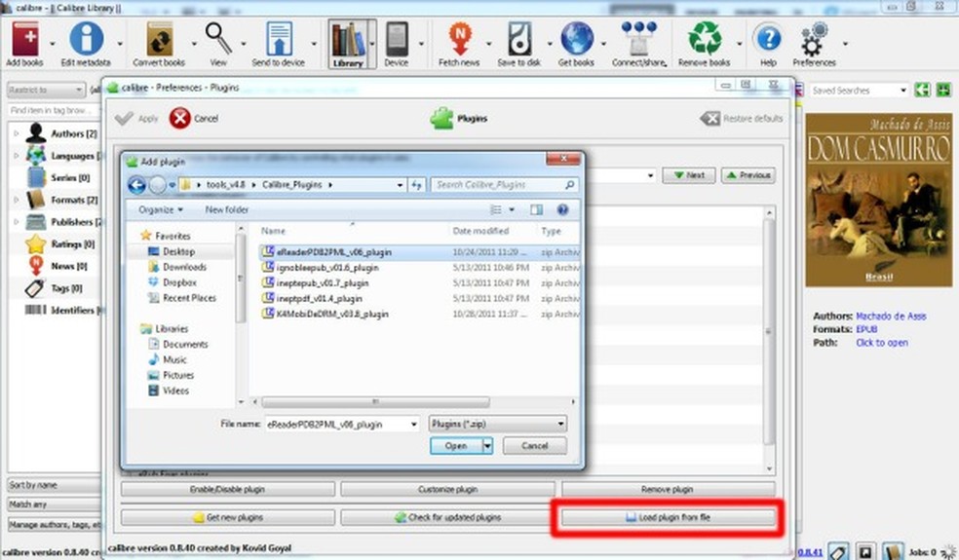Viewport: 959px width, 560px height.
Task: Open the view options dropdown arrow
Action: 512,209
